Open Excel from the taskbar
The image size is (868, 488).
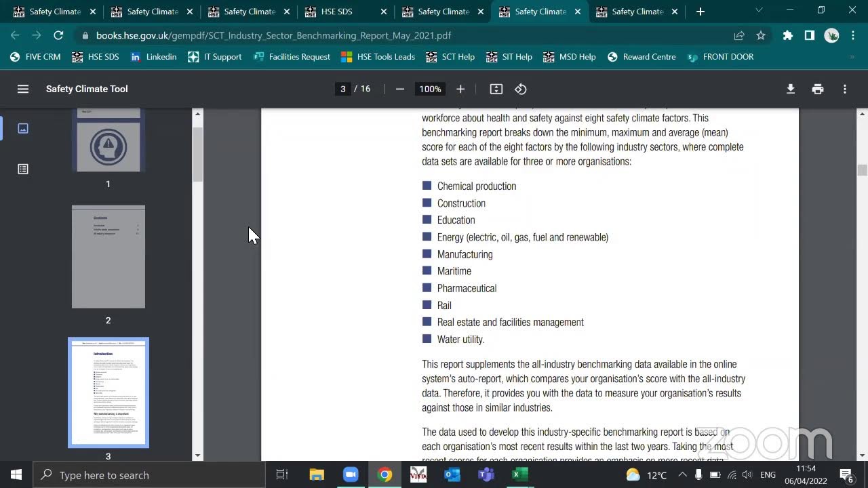coord(520,475)
